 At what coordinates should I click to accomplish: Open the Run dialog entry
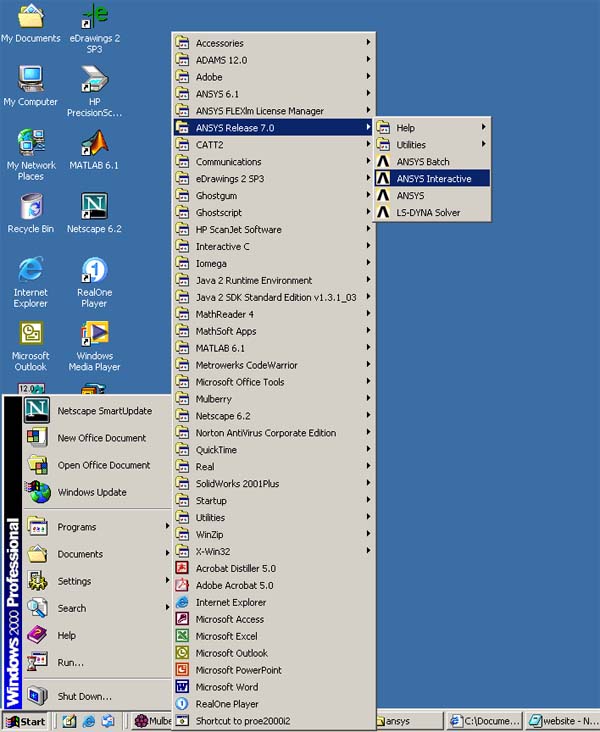coord(97,662)
